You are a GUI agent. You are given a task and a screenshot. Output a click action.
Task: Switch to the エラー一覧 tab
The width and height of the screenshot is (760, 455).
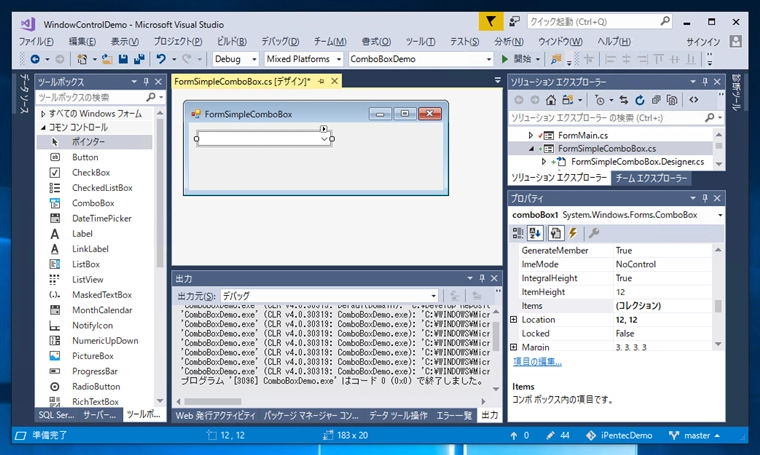click(454, 415)
